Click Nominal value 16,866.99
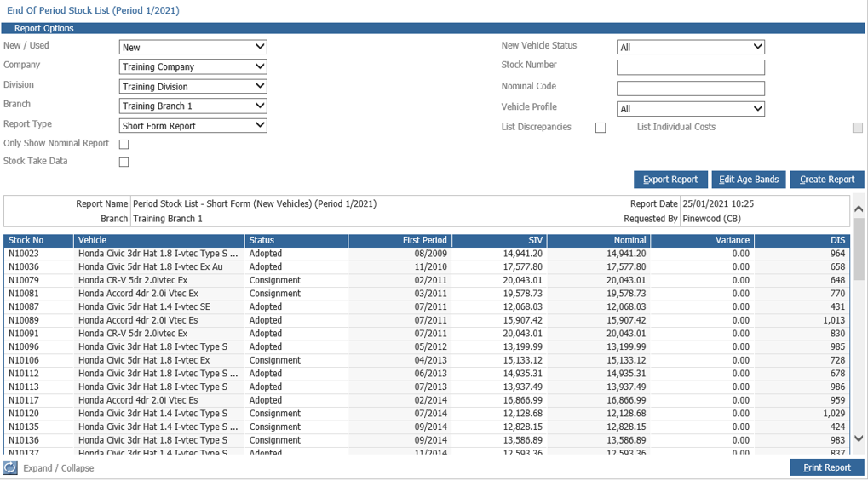 pyautogui.click(x=626, y=399)
